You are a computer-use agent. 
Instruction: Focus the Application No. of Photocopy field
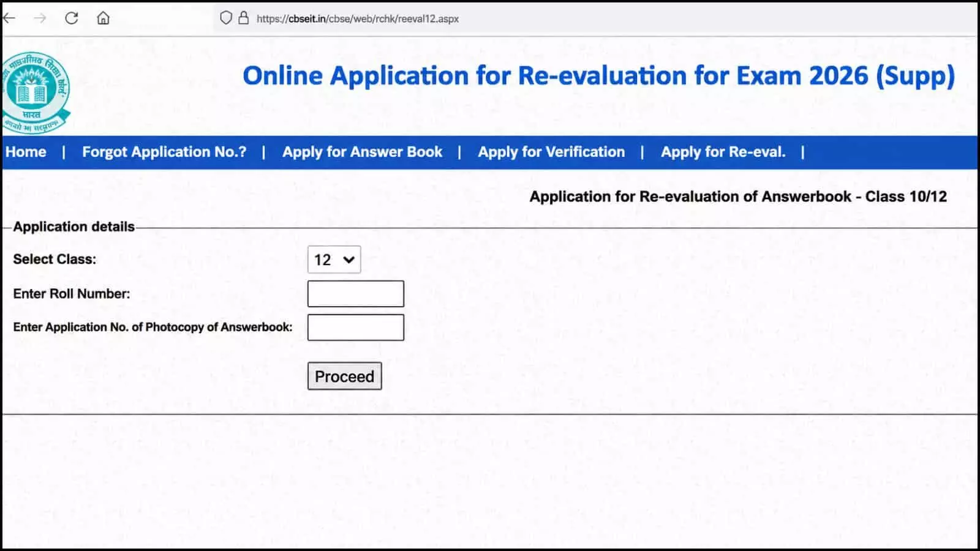355,328
